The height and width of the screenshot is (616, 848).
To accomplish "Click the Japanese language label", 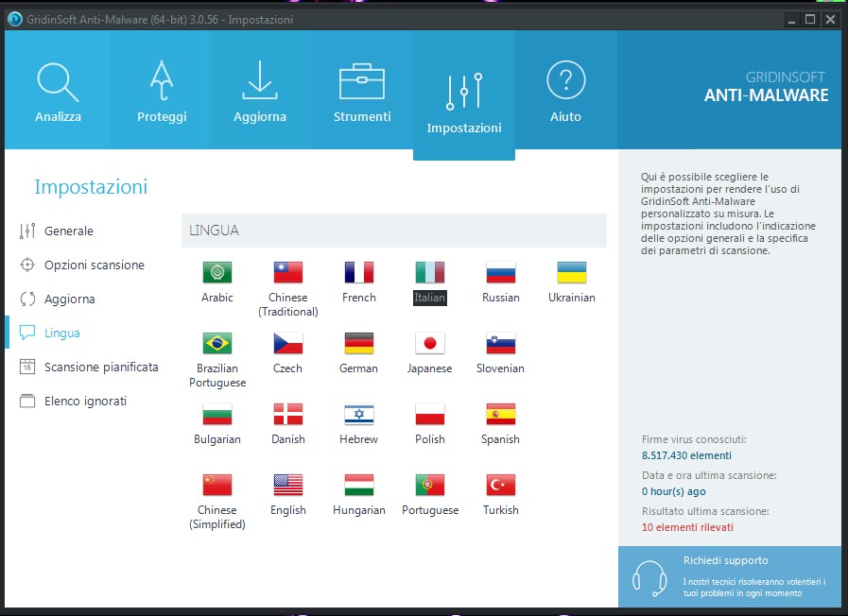I will 429,368.
